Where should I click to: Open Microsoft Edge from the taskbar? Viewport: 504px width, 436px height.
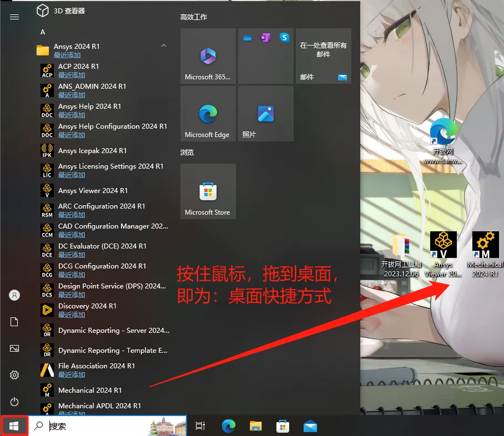(229, 426)
